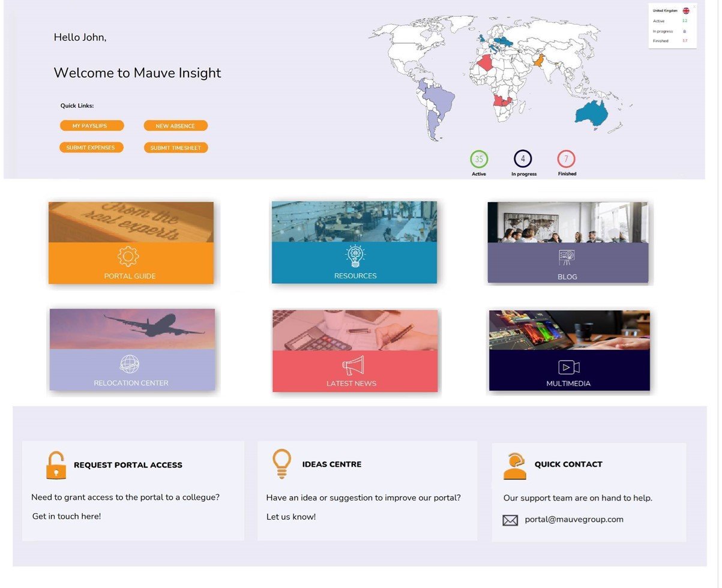Click 'Get in touch here!' link
The image size is (722, 588).
(67, 516)
